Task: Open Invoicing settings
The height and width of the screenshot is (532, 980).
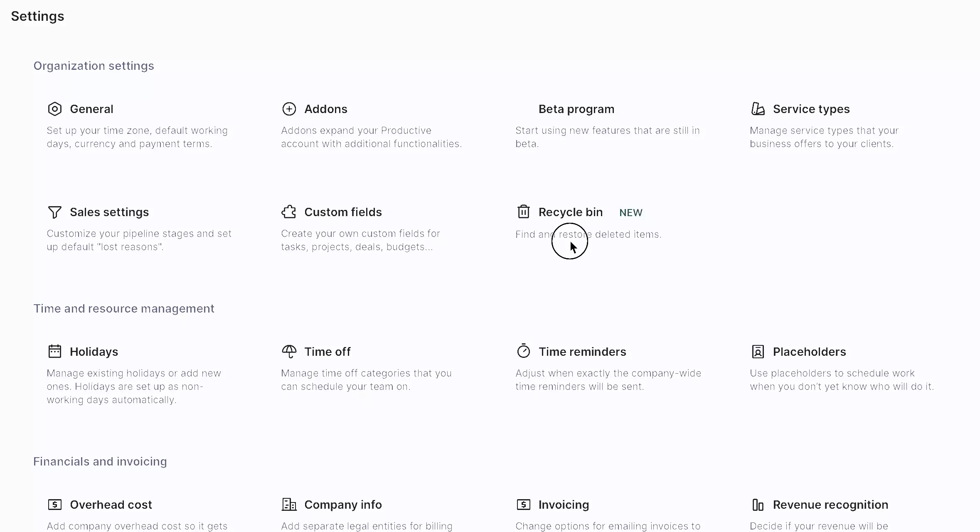Action: click(564, 505)
